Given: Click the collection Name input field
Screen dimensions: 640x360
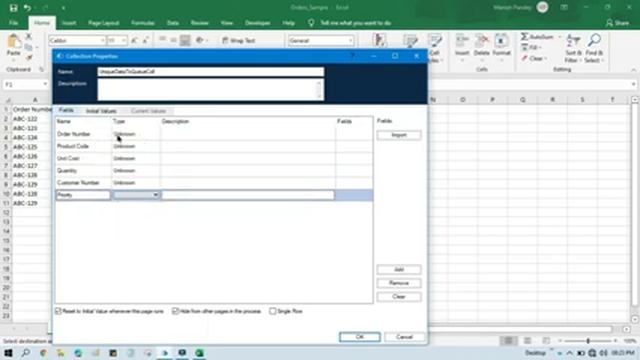Looking at the screenshot, I should point(211,72).
